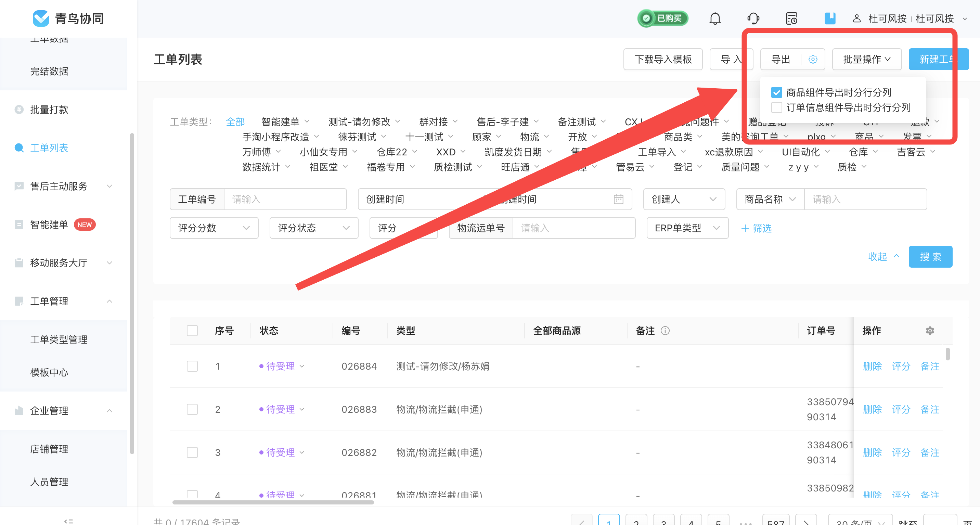Open 人员管理 in sidebar
The width and height of the screenshot is (980, 525).
click(x=50, y=482)
